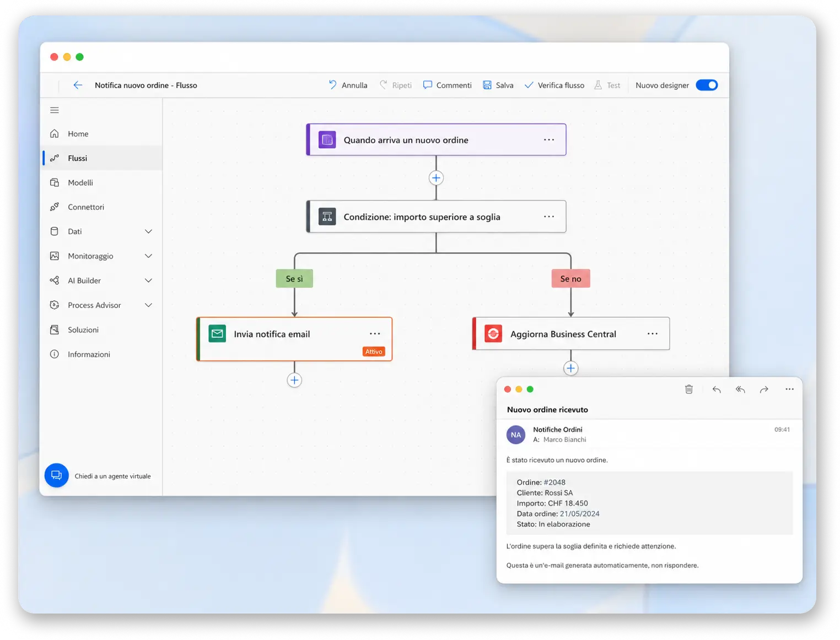Click the red Business Central icon
The image size is (840, 640).
coord(493,334)
